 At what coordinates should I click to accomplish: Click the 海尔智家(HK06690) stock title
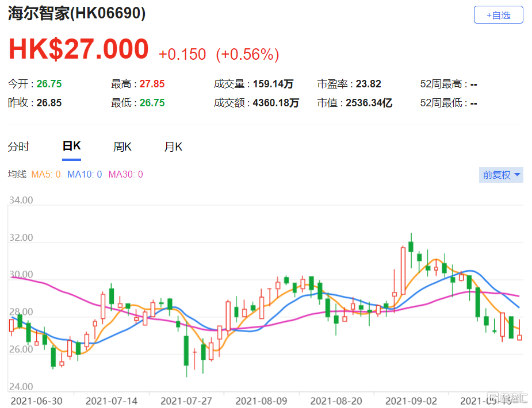(x=76, y=14)
